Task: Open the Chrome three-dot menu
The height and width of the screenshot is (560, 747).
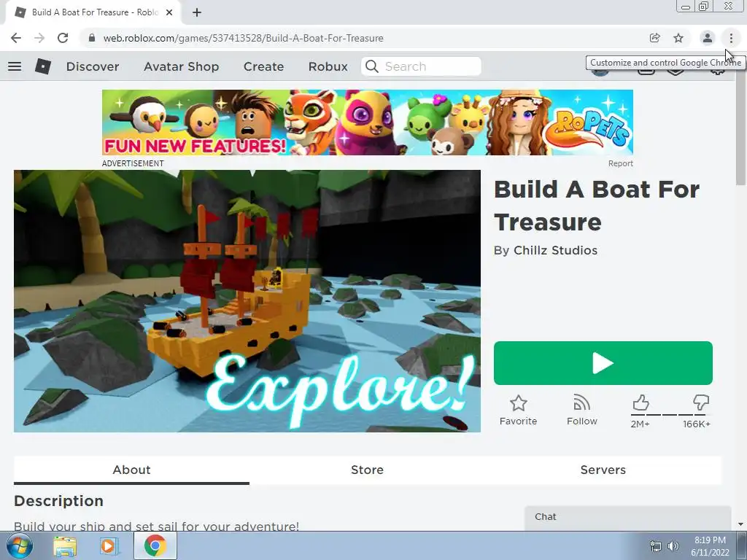Action: pos(731,38)
